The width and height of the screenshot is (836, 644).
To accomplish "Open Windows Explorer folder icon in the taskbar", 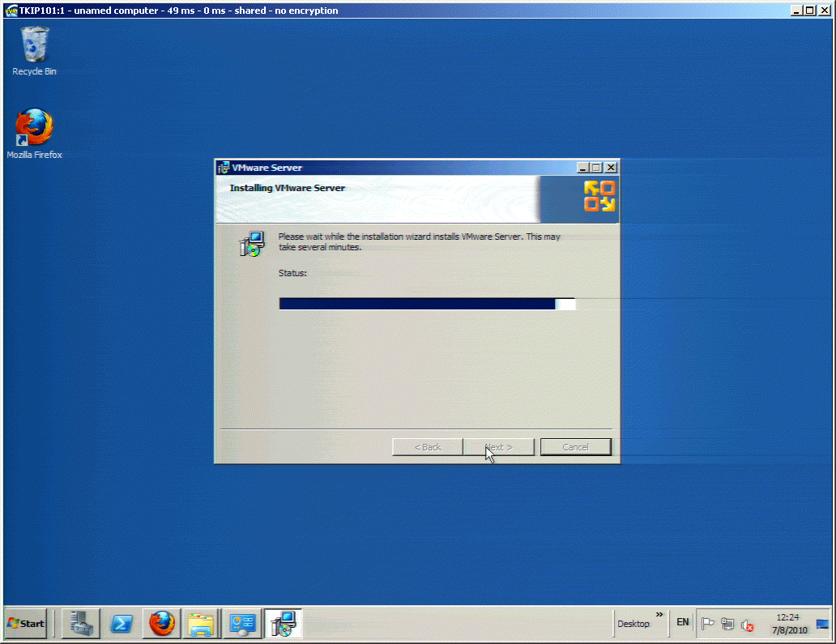I will tap(201, 623).
